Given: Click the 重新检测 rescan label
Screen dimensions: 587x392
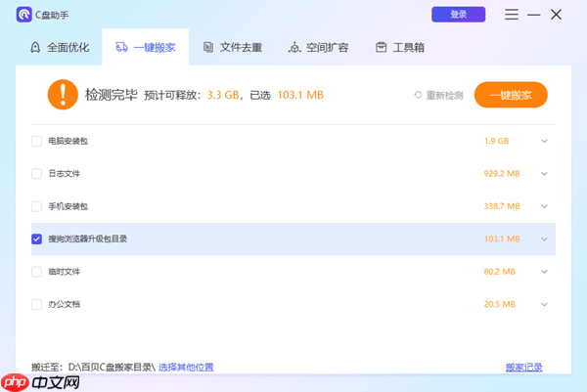Looking at the screenshot, I should pos(444,96).
